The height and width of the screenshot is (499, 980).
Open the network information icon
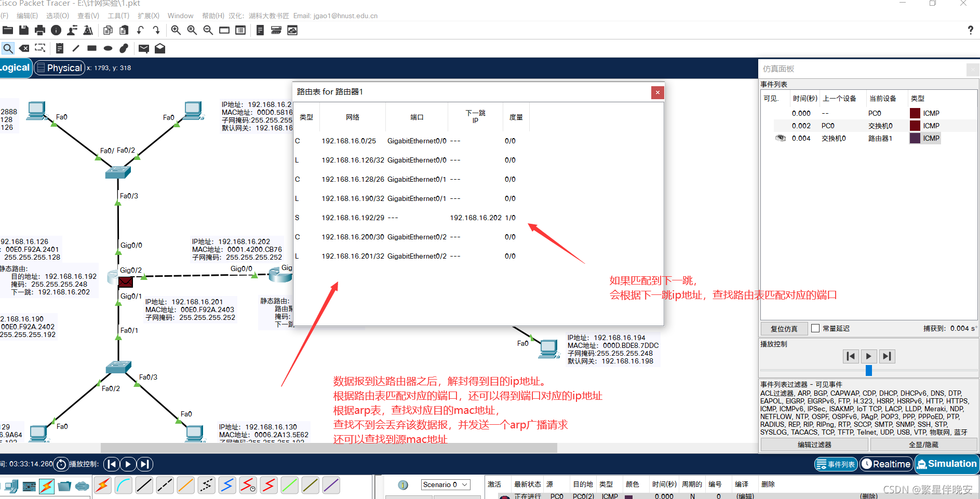[x=56, y=30]
